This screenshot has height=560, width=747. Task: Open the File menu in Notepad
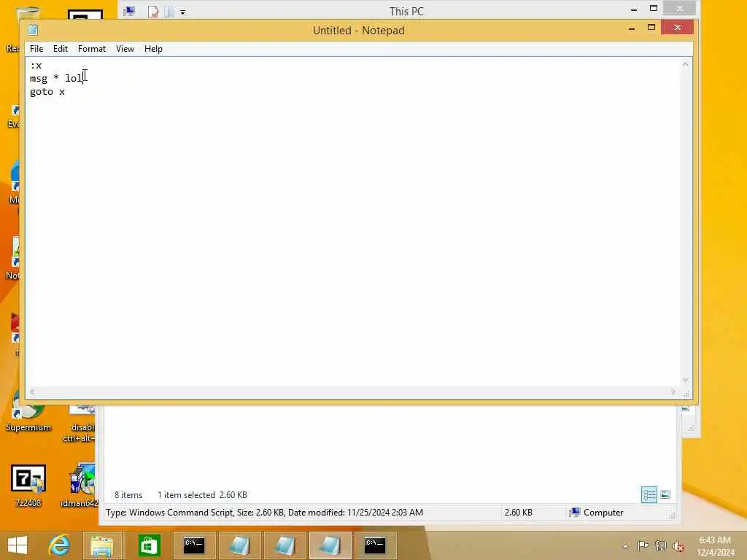[36, 49]
